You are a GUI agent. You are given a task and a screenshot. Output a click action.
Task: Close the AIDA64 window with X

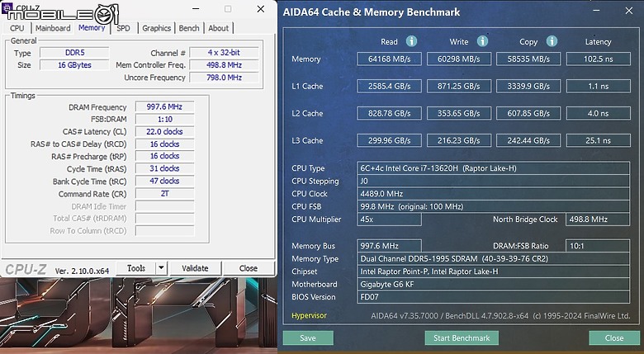click(629, 11)
